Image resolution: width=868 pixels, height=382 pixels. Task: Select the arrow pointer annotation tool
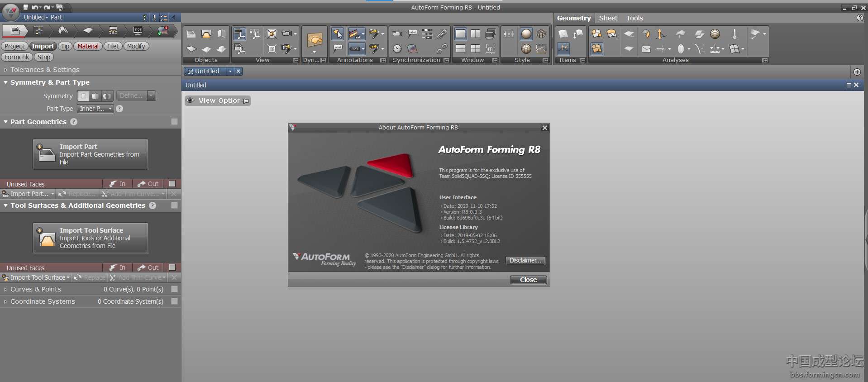pyautogui.click(x=338, y=34)
